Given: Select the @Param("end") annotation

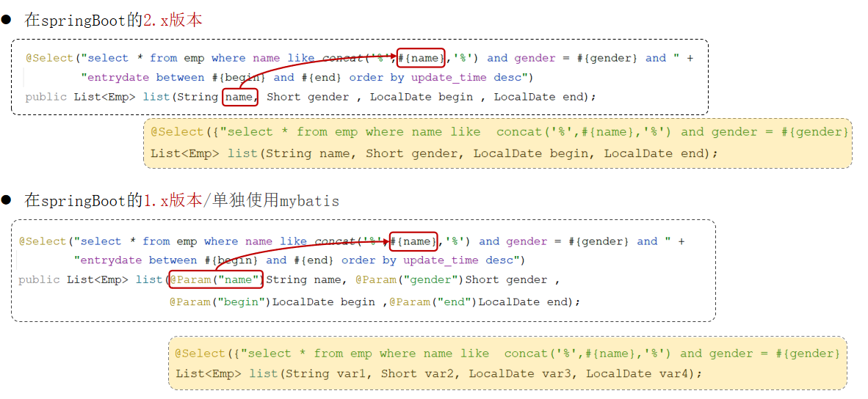Looking at the screenshot, I should (x=433, y=301).
